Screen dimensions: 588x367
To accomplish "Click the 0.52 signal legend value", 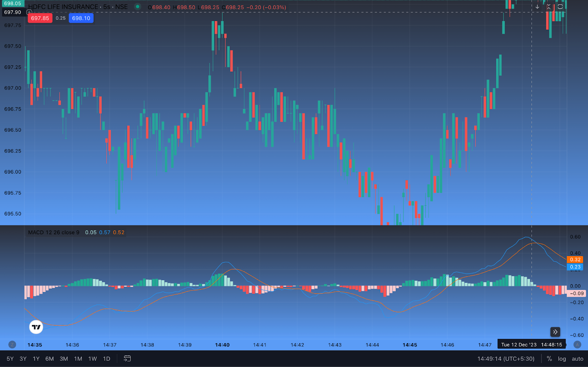I will pos(119,232).
